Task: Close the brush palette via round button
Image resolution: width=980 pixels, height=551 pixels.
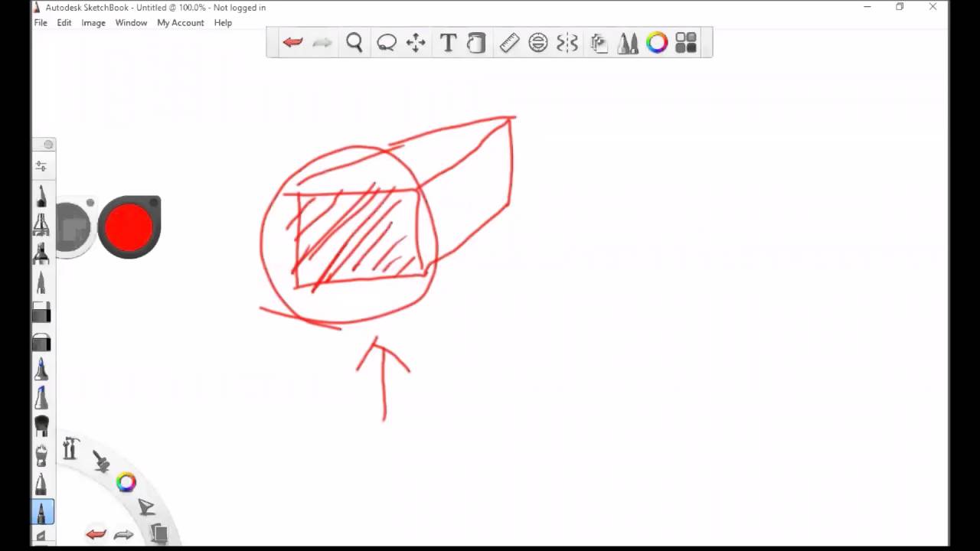Action: [48, 145]
